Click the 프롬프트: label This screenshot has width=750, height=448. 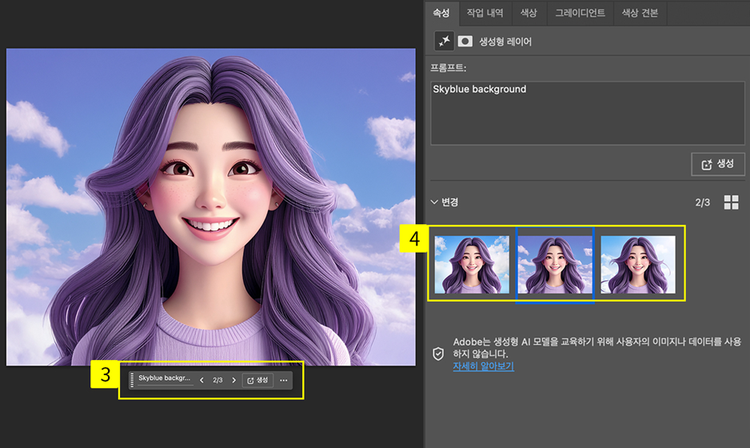click(448, 67)
